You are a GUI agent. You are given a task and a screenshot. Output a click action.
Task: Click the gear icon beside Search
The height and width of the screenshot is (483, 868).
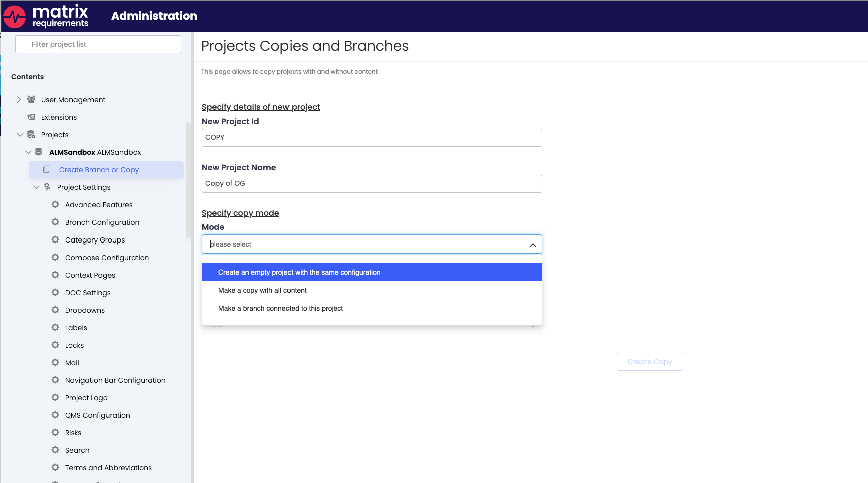(55, 450)
